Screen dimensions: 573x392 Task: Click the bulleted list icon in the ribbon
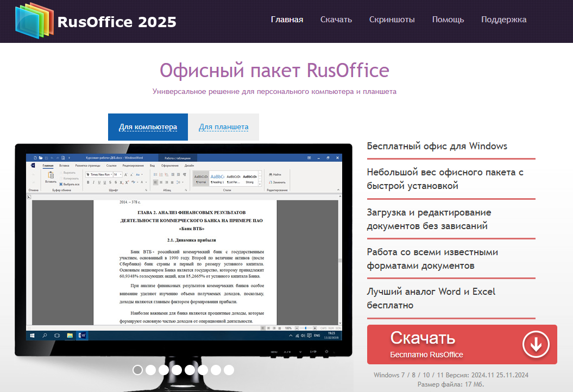155,175
